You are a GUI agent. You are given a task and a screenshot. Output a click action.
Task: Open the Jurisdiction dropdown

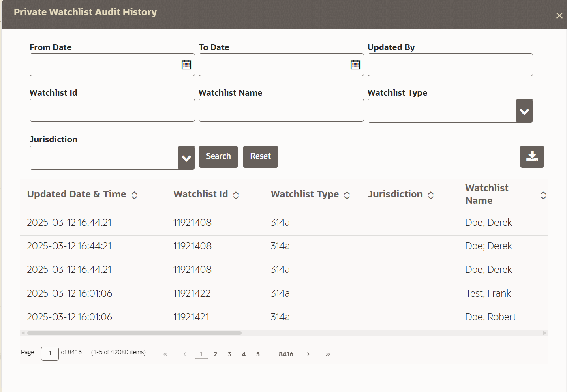[186, 158]
